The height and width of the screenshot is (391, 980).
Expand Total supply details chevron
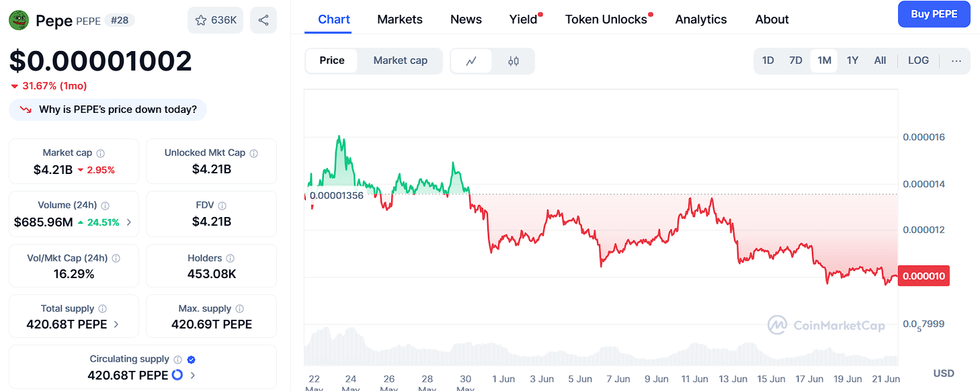pyautogui.click(x=116, y=324)
